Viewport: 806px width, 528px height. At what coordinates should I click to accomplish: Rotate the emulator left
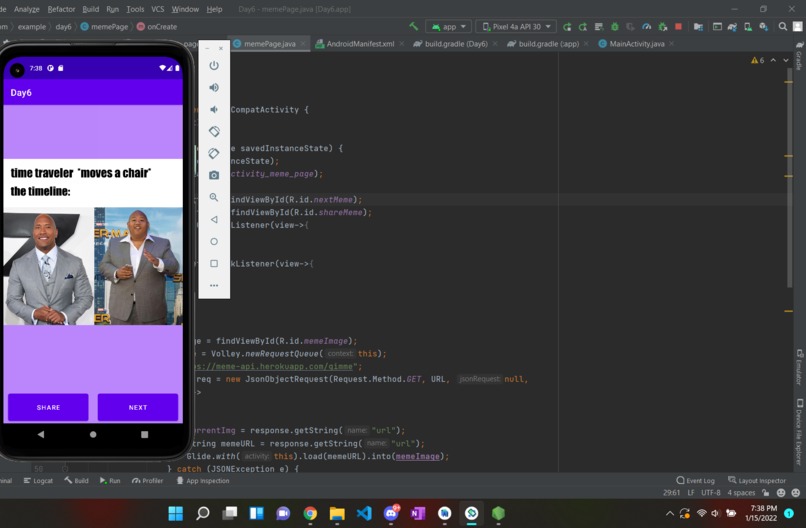coord(214,132)
